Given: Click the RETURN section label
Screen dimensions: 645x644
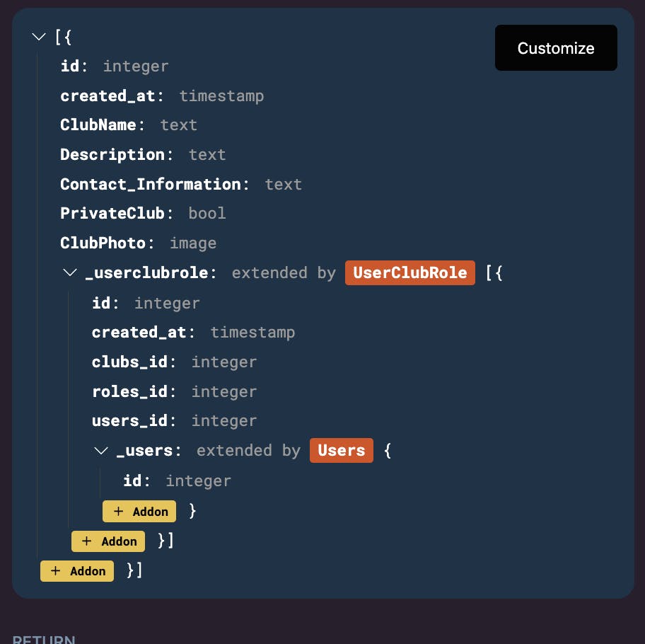Looking at the screenshot, I should tap(44, 639).
